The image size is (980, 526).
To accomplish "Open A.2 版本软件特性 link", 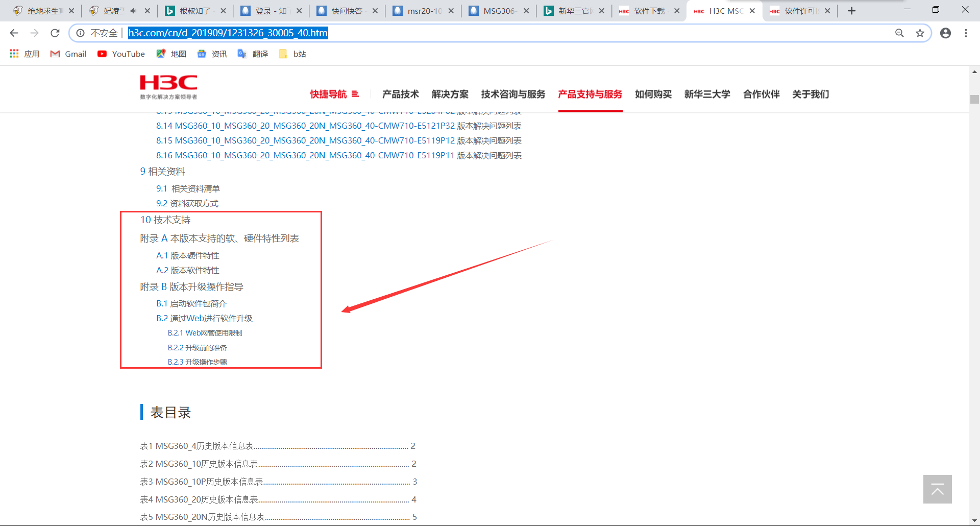I will (x=188, y=270).
